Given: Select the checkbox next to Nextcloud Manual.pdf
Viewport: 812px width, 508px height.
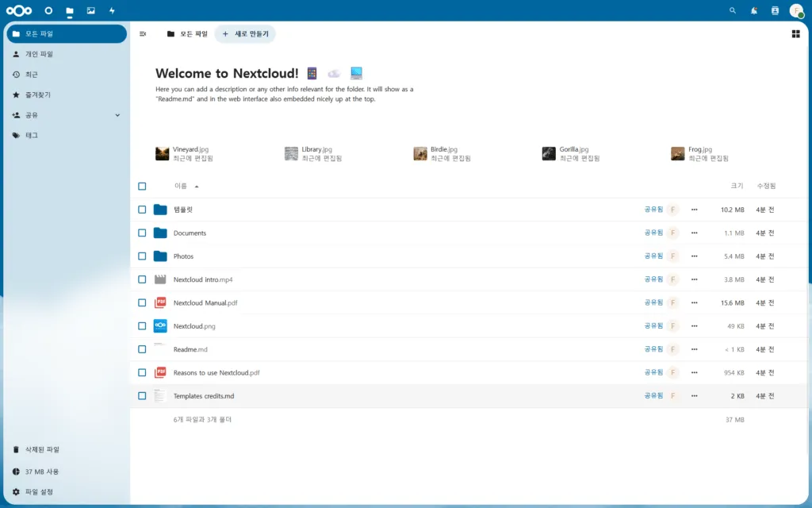Looking at the screenshot, I should click(x=142, y=302).
